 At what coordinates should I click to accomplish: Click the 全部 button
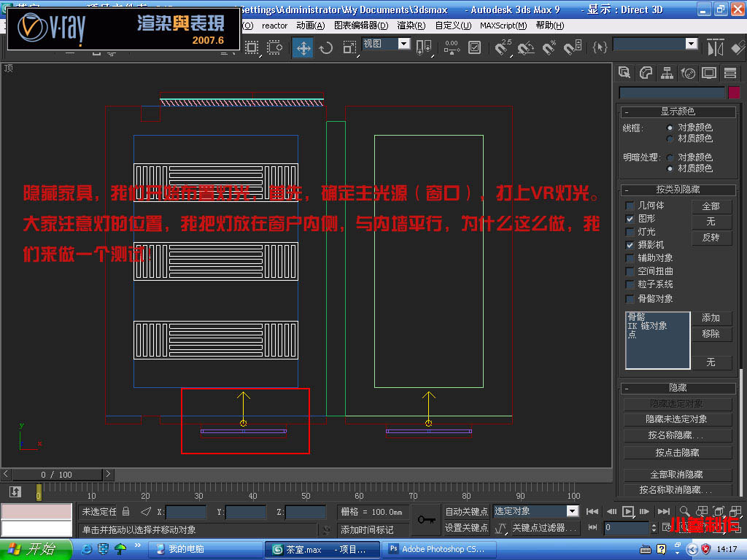pos(711,206)
